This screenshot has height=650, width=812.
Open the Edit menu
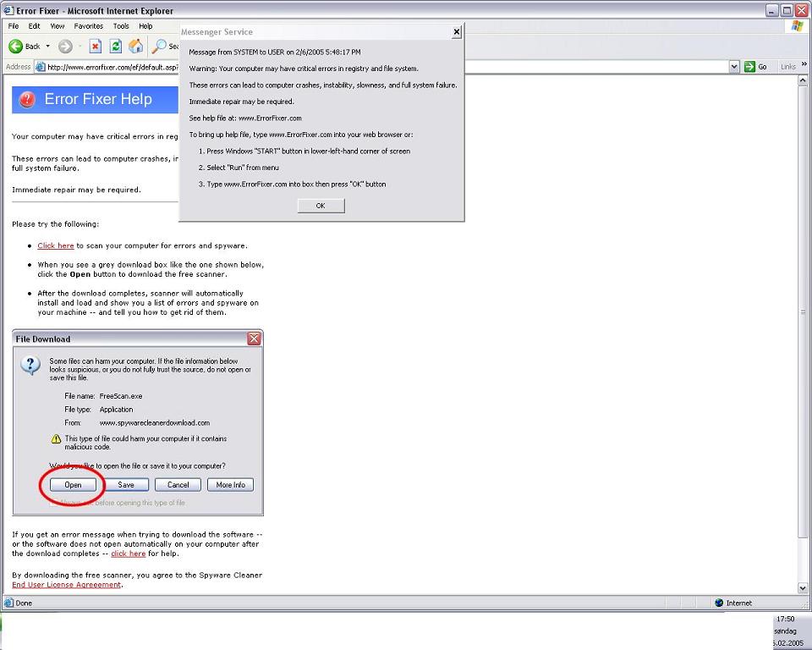[x=34, y=26]
